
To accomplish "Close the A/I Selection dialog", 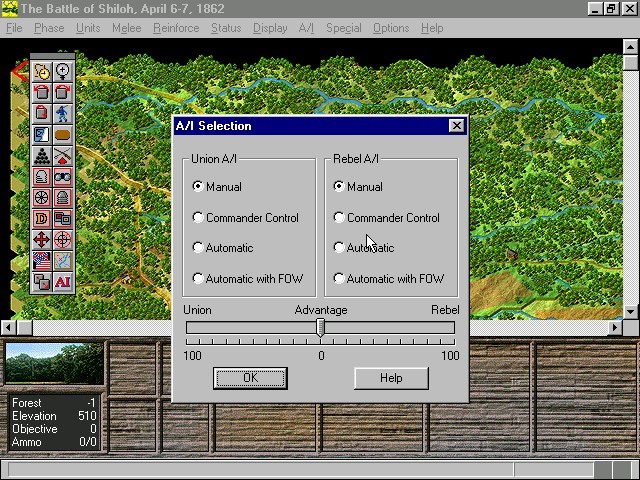I will (x=456, y=126).
